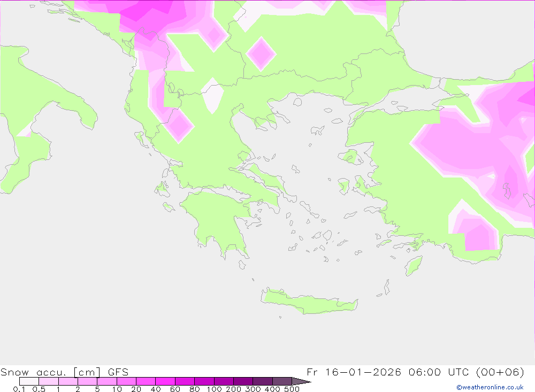
Task: Click the "0.5" legend value
Action: (39, 389)
